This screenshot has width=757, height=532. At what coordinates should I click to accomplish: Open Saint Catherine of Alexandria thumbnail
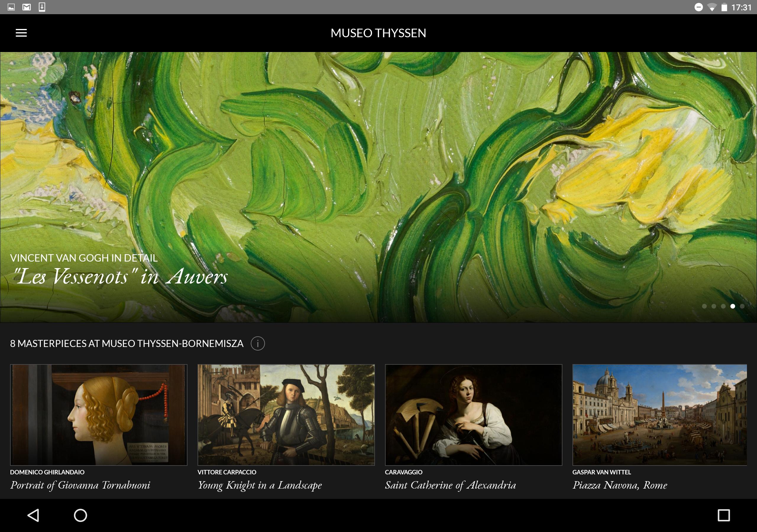(473, 415)
